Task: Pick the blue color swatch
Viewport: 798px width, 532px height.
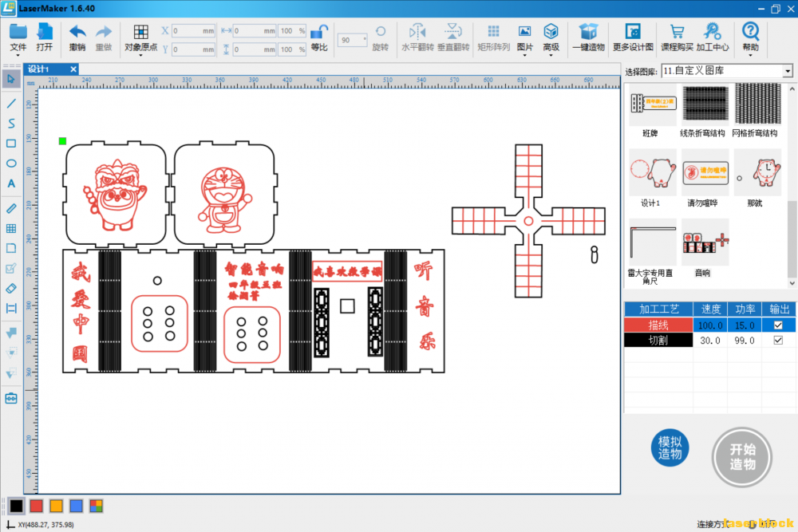Action: click(76, 506)
